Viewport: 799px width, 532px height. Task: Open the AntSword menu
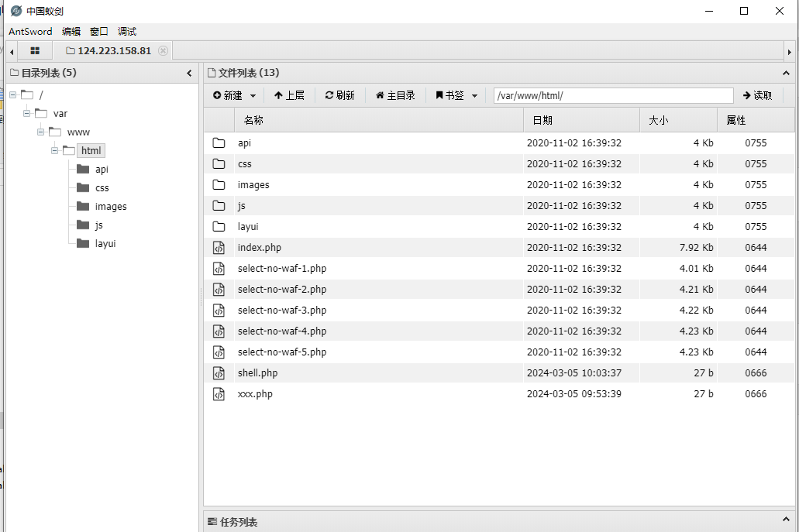(x=30, y=32)
